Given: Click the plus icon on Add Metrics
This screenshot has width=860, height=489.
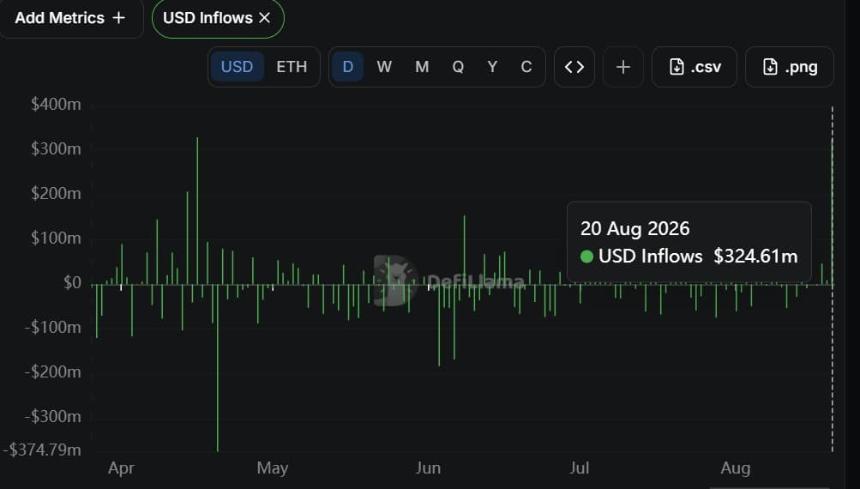Looking at the screenshot, I should coord(118,18).
